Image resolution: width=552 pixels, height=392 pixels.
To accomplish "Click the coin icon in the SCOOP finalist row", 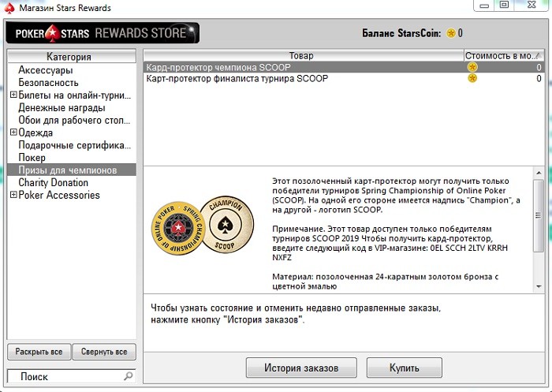I will tap(472, 79).
